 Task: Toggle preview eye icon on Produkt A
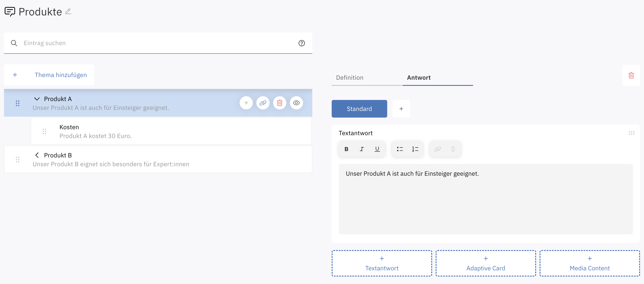pyautogui.click(x=297, y=103)
